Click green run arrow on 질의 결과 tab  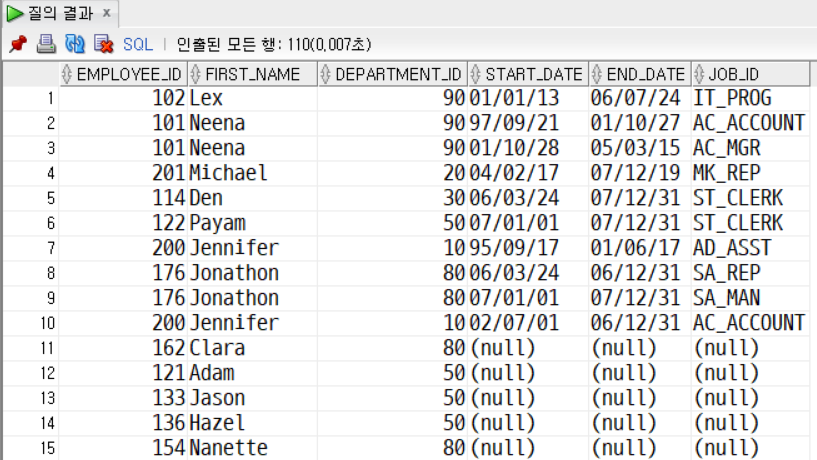15,13
